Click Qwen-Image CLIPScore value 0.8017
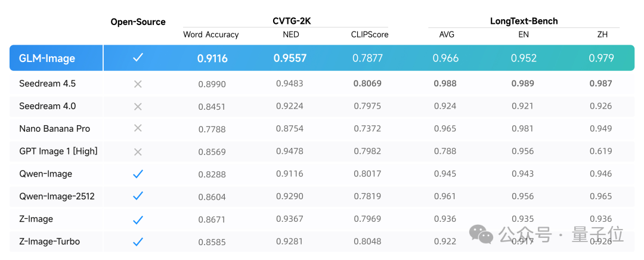The height and width of the screenshot is (260, 644). [x=367, y=174]
